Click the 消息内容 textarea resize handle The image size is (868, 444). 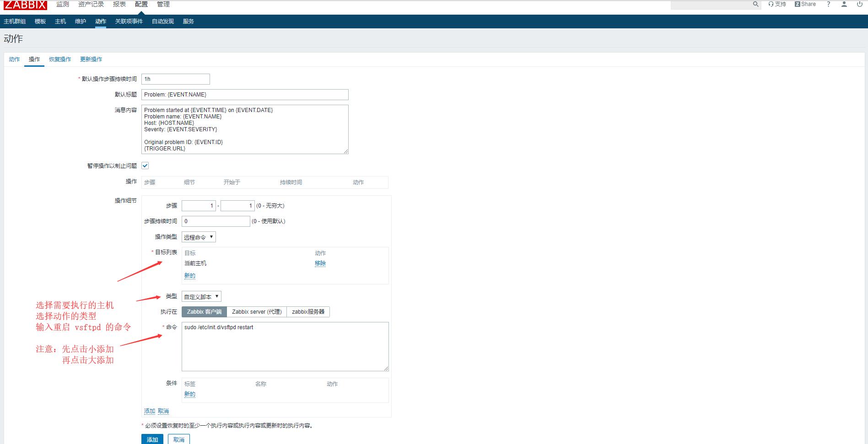346,151
